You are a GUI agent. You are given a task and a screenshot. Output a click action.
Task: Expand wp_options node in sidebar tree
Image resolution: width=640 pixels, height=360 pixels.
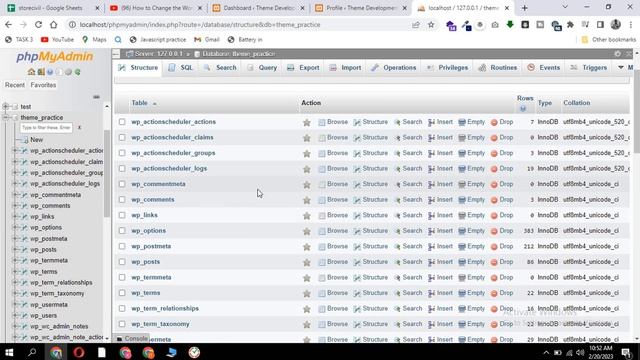tap(16, 227)
